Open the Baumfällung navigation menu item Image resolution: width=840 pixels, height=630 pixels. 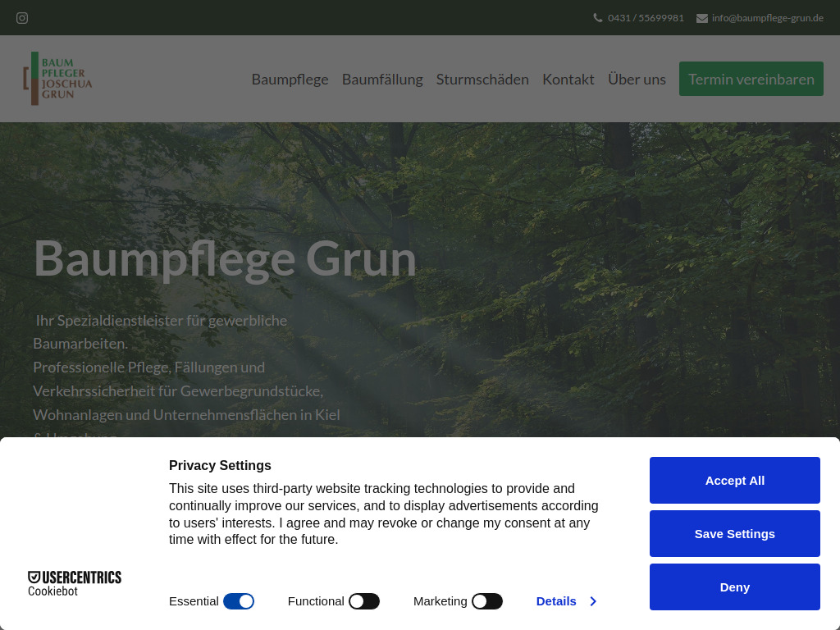(x=382, y=79)
